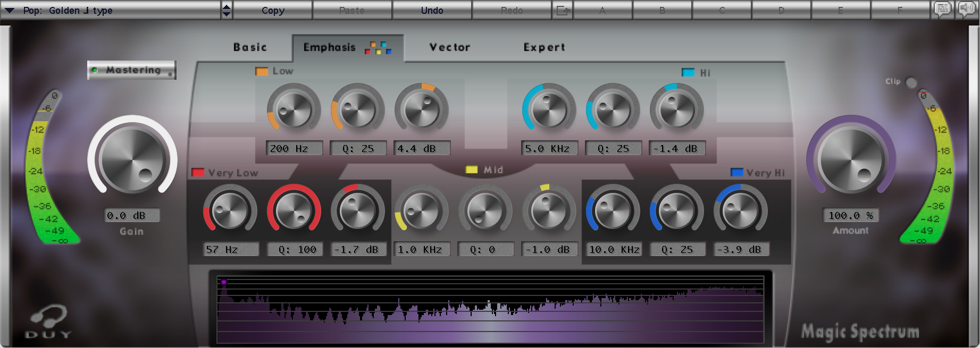Image resolution: width=980 pixels, height=348 pixels.
Task: Click the Clip indicator light
Action: 911,82
